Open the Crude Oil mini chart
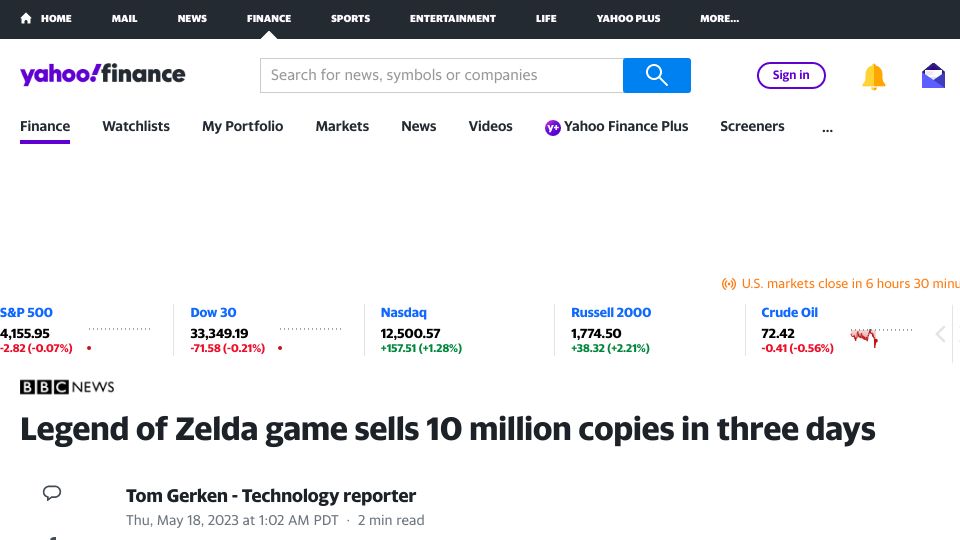The width and height of the screenshot is (960, 540). pos(880,336)
